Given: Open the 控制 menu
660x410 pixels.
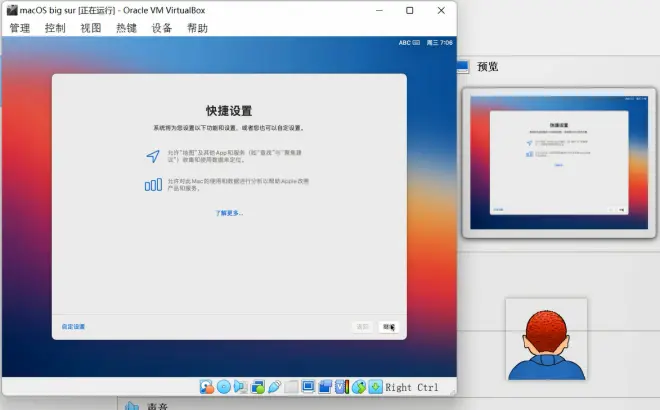Looking at the screenshot, I should click(x=55, y=28).
